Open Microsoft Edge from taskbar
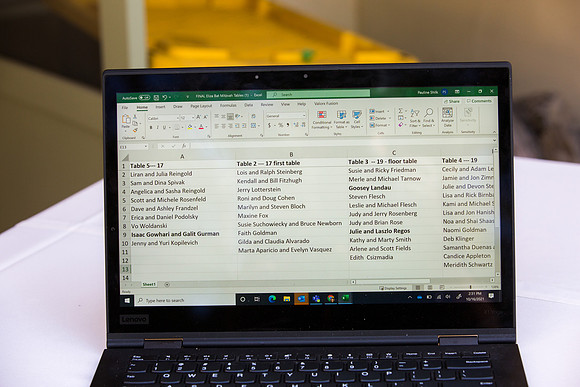Screen dimensions: 580x387 tap(272, 299)
